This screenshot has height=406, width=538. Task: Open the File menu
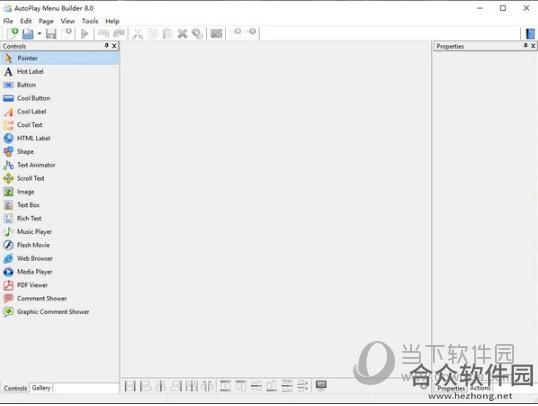click(x=8, y=21)
